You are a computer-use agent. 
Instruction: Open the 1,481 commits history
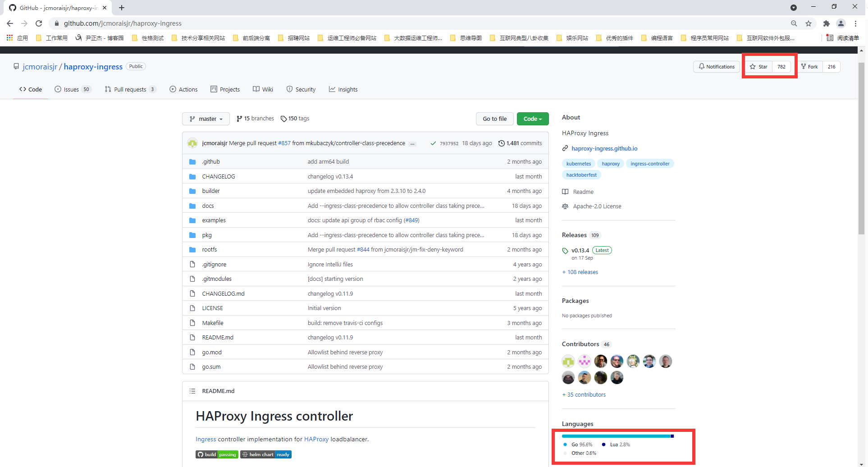(x=520, y=143)
